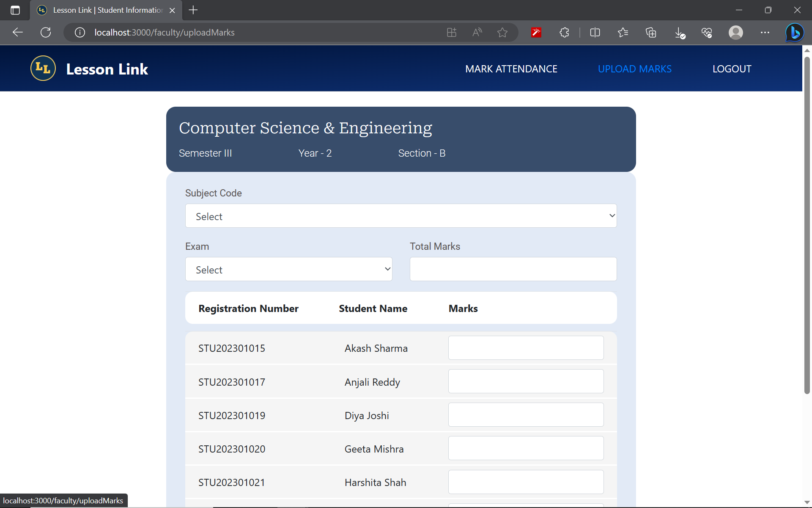The image size is (812, 508).
Task: Open the Extensions puzzle menu
Action: click(564, 32)
